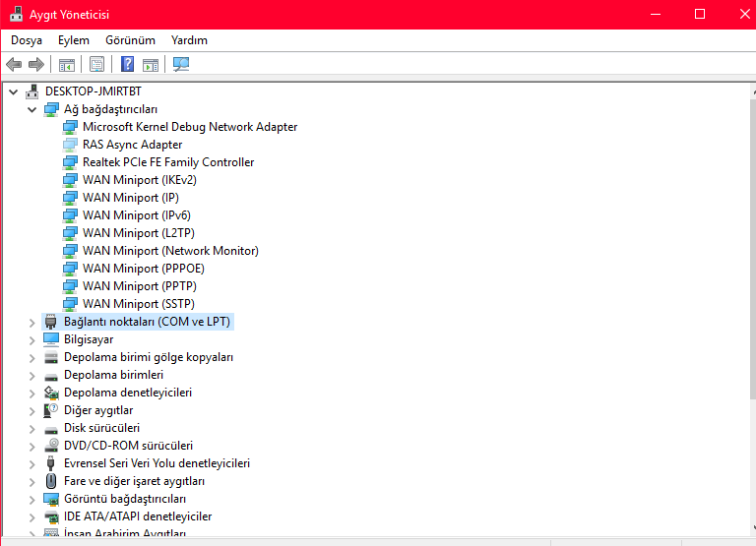The height and width of the screenshot is (546, 756).
Task: Click the Forward arrow toolbar icon
Action: (36, 65)
